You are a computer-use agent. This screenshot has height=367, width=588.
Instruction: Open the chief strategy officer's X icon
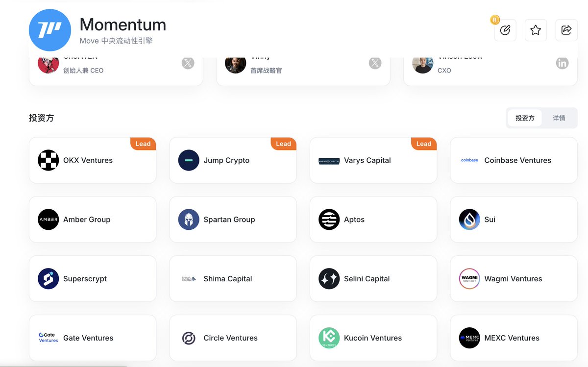[x=375, y=63]
